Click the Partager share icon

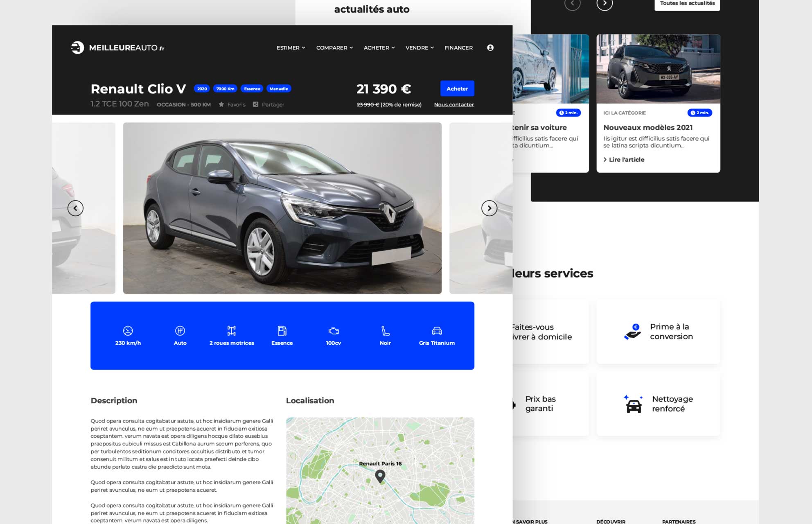tap(255, 104)
